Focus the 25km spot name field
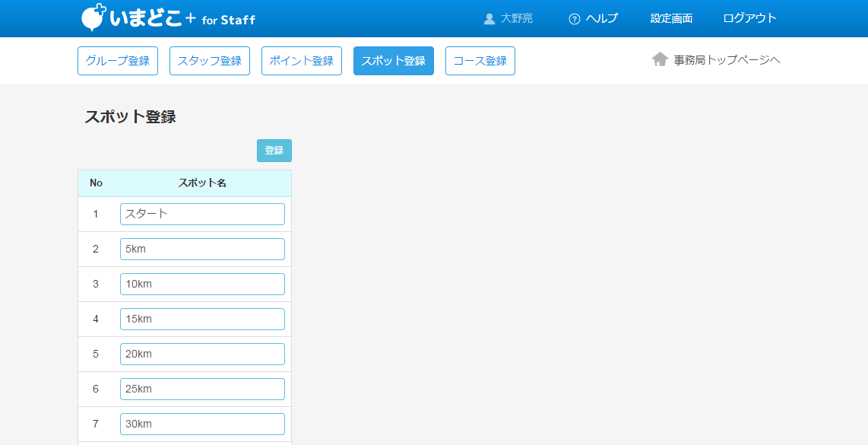This screenshot has width=868, height=445. coord(202,389)
